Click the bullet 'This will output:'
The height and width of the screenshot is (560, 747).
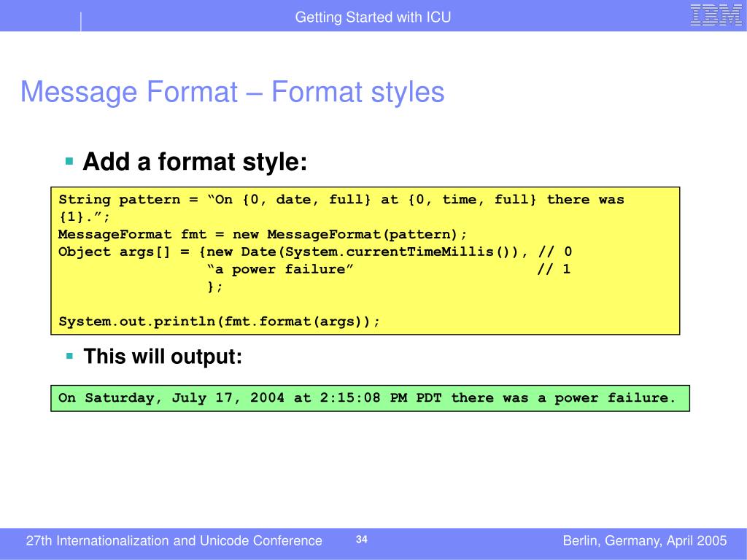point(163,356)
